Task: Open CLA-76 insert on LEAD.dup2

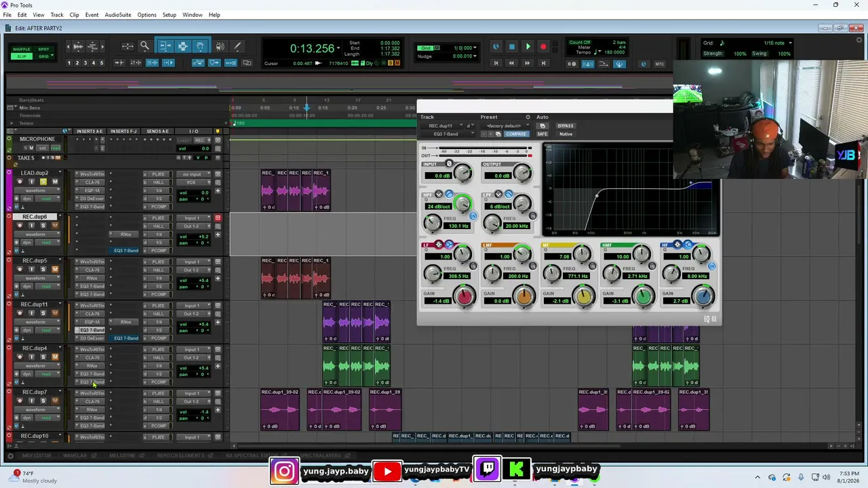Action: (x=92, y=182)
